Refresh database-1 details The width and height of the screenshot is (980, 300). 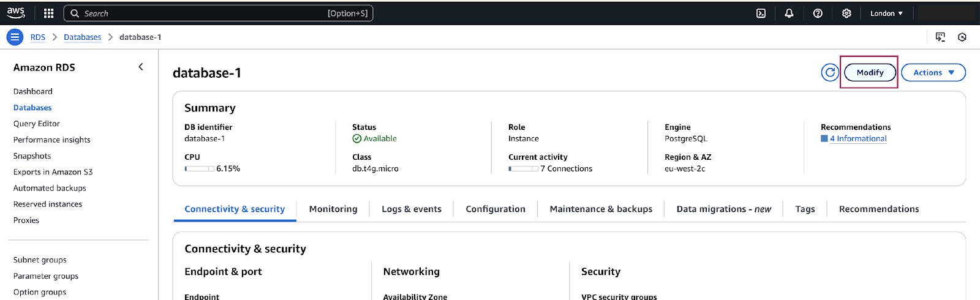click(x=830, y=72)
